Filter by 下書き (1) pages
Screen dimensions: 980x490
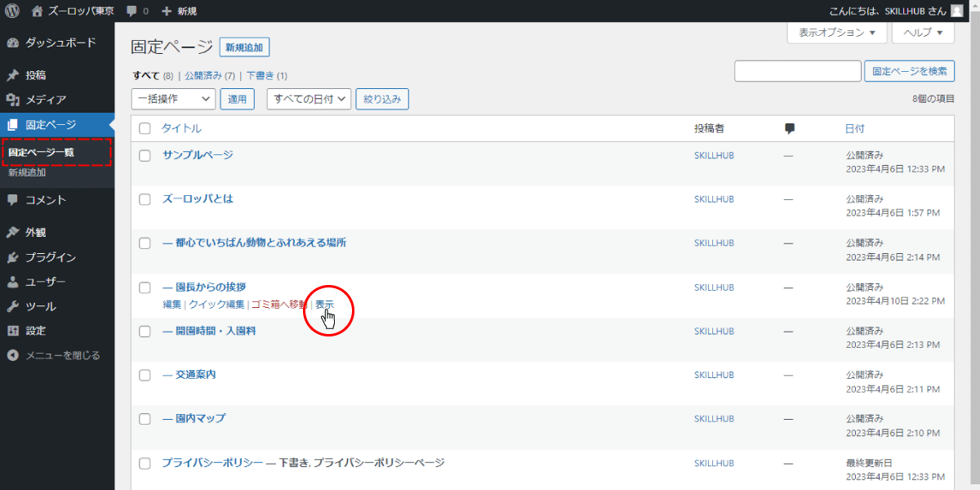tap(267, 75)
